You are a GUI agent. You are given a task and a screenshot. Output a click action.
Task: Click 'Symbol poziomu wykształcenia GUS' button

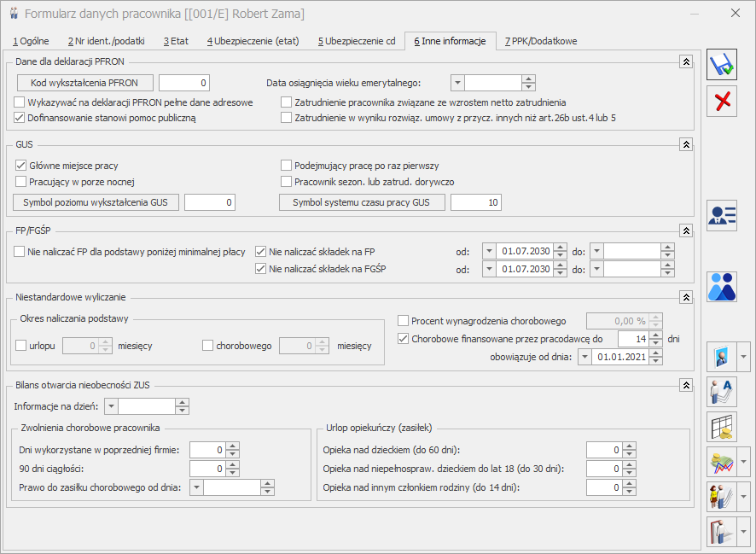click(x=96, y=202)
